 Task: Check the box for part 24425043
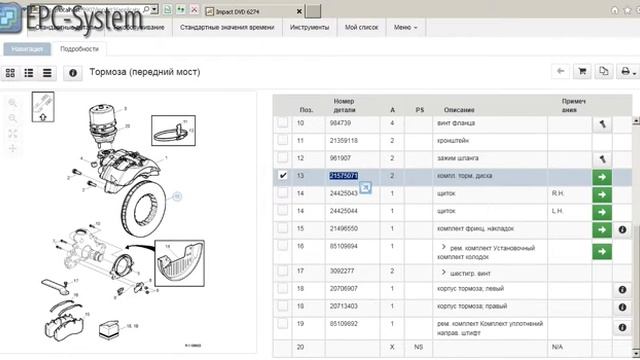pos(282,193)
